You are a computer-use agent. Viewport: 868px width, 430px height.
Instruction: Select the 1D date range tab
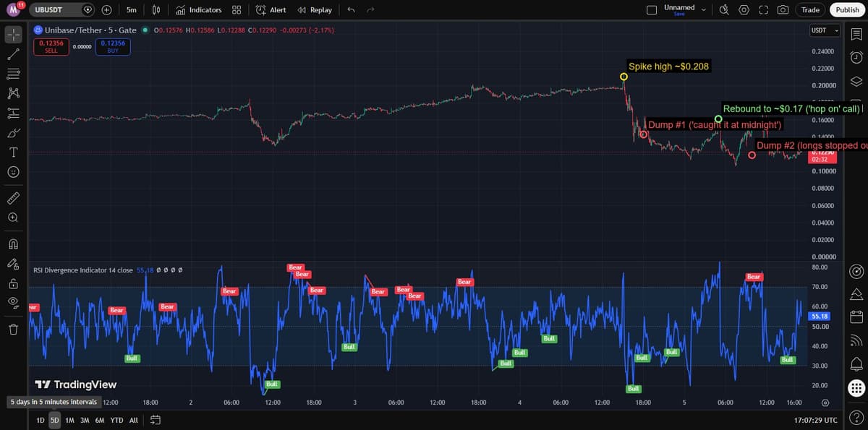tap(41, 420)
